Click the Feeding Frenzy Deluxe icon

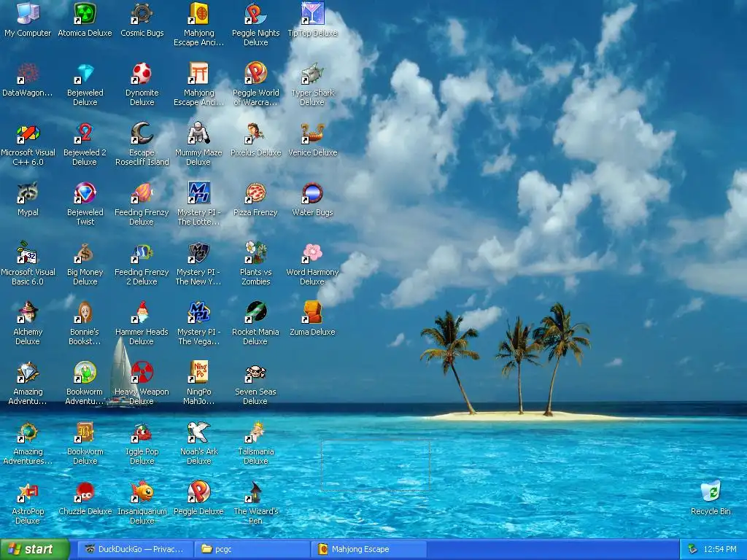(x=142, y=193)
